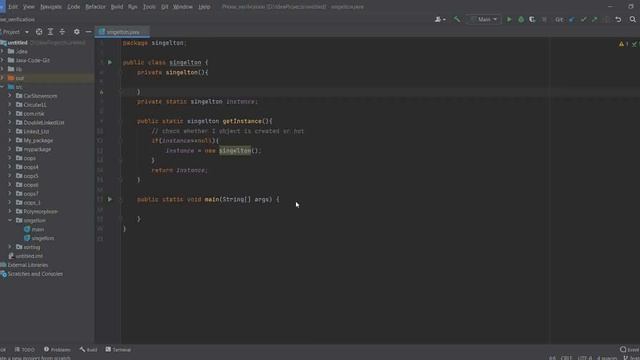
Task: Click the 4 spaces indent setting in status bar
Action: (607, 358)
